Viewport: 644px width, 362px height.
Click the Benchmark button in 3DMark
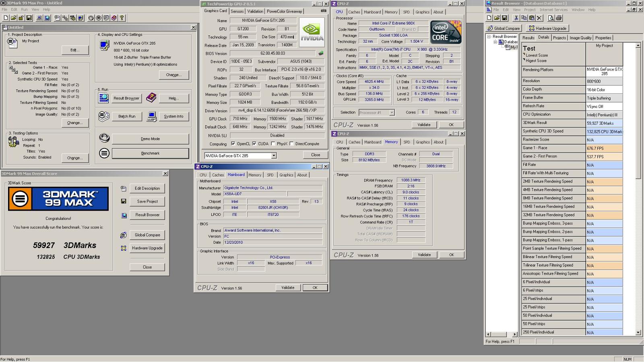pos(150,153)
